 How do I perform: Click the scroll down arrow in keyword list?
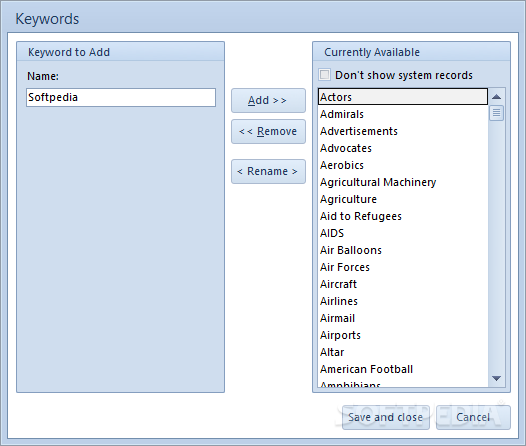[x=496, y=378]
